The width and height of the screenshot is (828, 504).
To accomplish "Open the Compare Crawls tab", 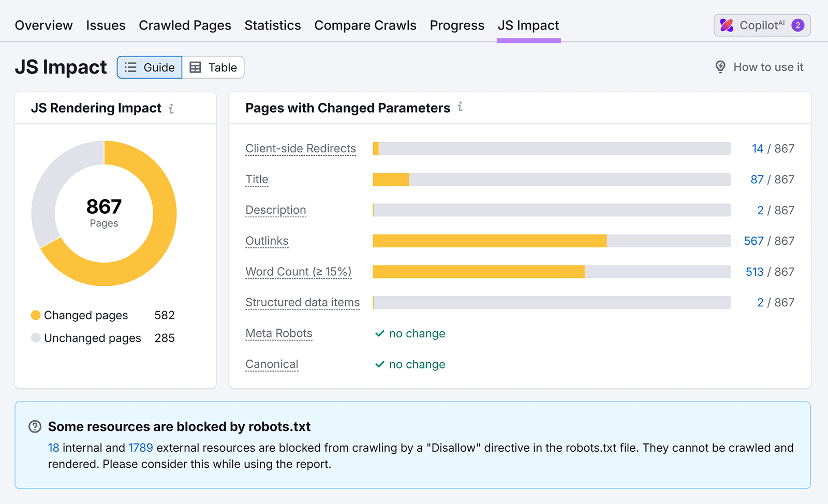I will pyautogui.click(x=365, y=25).
